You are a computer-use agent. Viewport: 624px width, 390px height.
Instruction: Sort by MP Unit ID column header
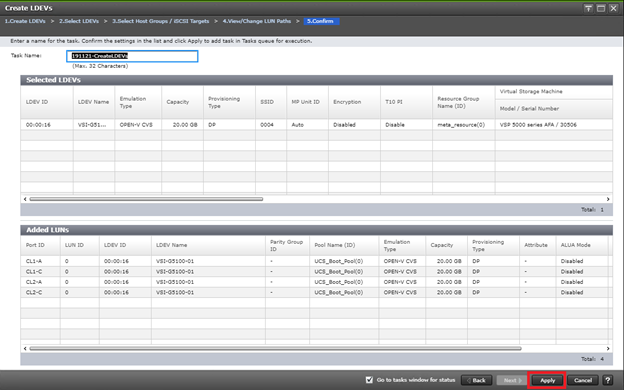click(x=308, y=102)
